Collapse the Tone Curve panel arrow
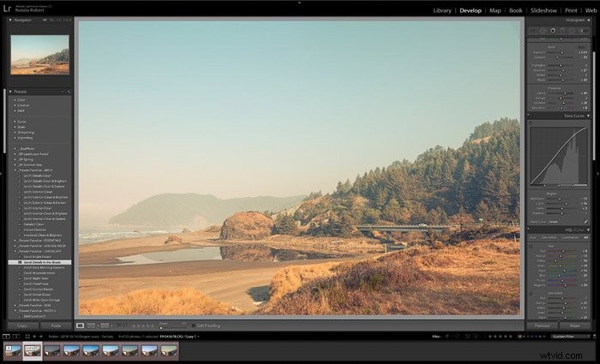This screenshot has width=600, height=364. click(588, 116)
